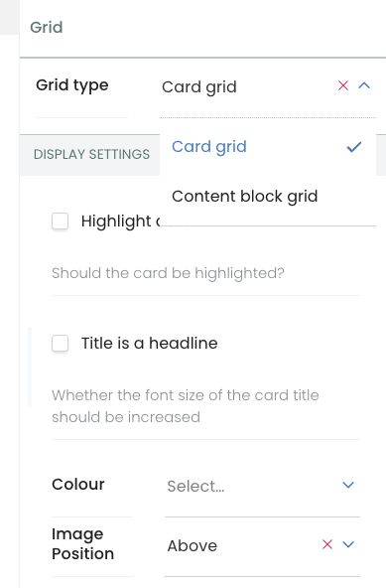Screen dimensions: 386x588
Task: Click the Image Position label
Action: tap(82, 543)
